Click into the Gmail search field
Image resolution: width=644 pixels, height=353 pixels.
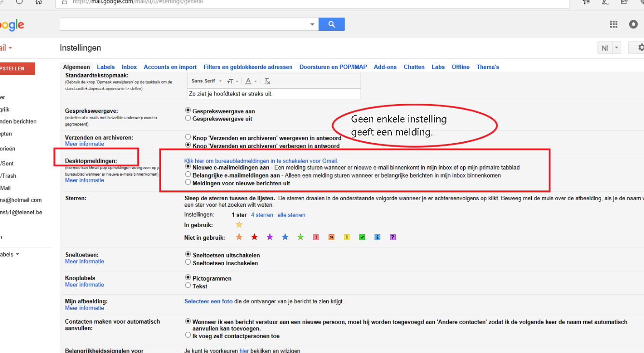184,24
